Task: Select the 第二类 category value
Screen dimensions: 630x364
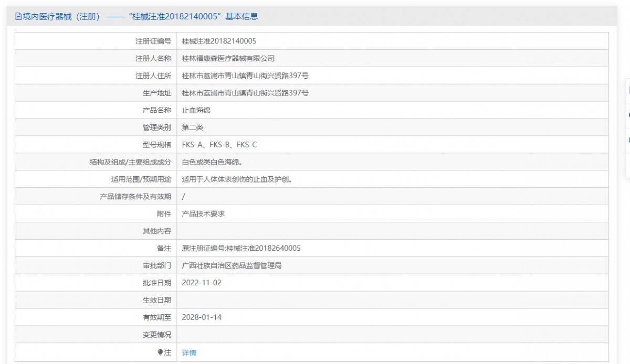Action: [x=192, y=127]
